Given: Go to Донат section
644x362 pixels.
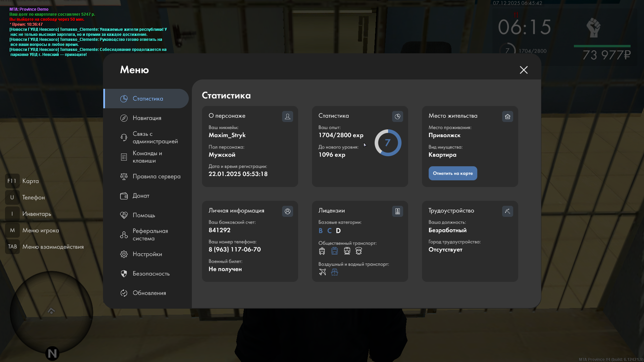Looking at the screenshot, I should [x=141, y=196].
